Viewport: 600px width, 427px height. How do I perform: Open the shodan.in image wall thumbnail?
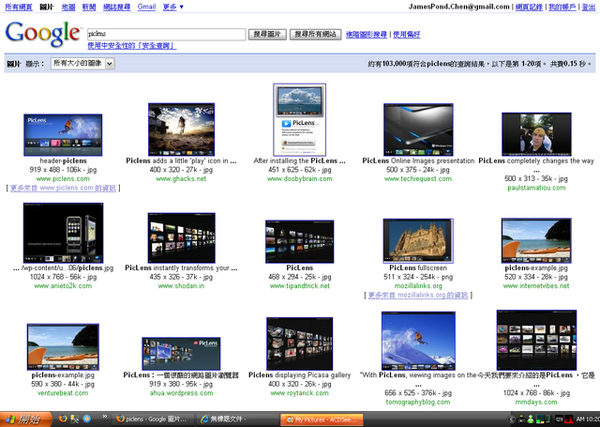pos(181,238)
